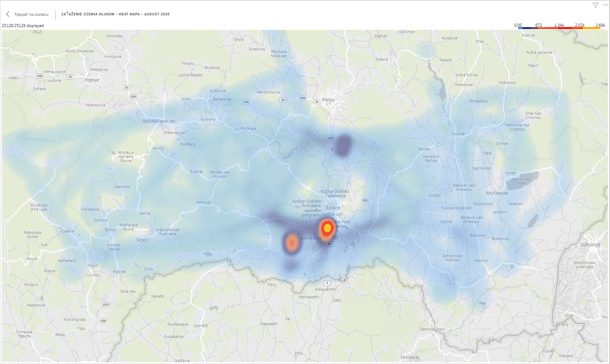This screenshot has height=364, width=610.
Task: Click the E571 road shield
Action: [106, 304]
